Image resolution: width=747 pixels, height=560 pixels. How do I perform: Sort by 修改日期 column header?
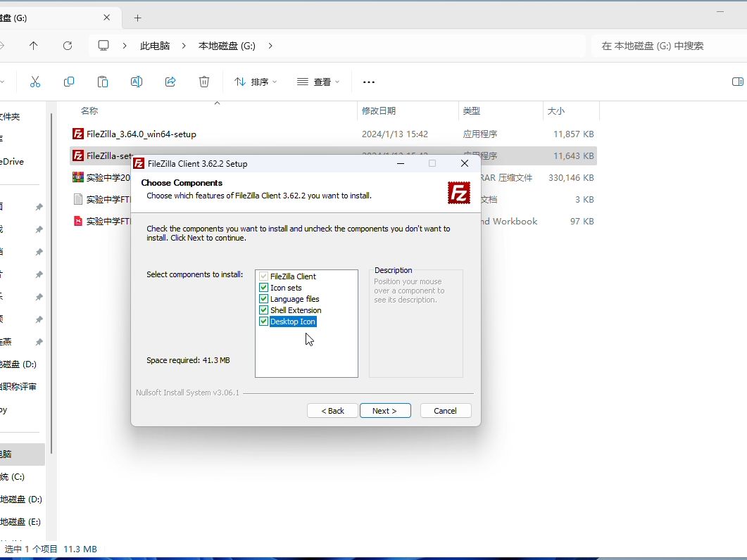point(379,111)
